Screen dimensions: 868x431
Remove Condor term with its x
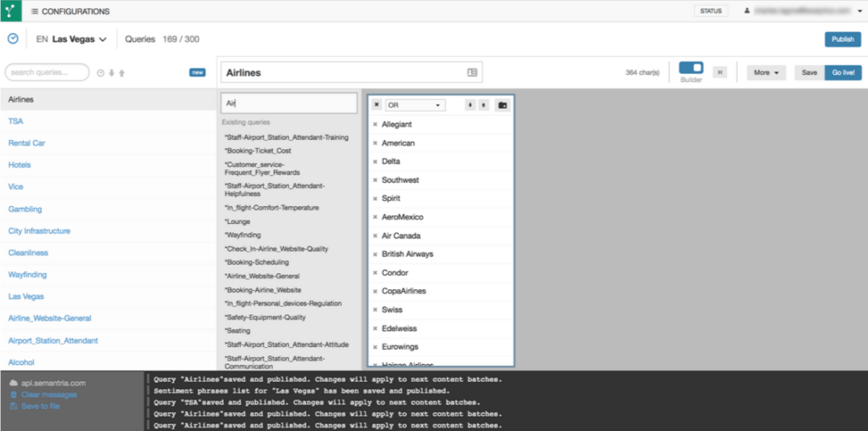(376, 273)
